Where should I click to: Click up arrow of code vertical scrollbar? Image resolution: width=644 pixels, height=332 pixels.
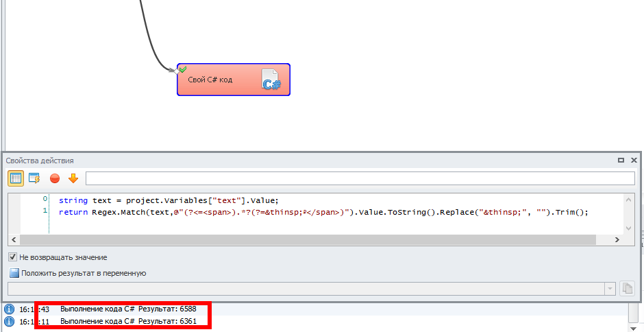[628, 200]
